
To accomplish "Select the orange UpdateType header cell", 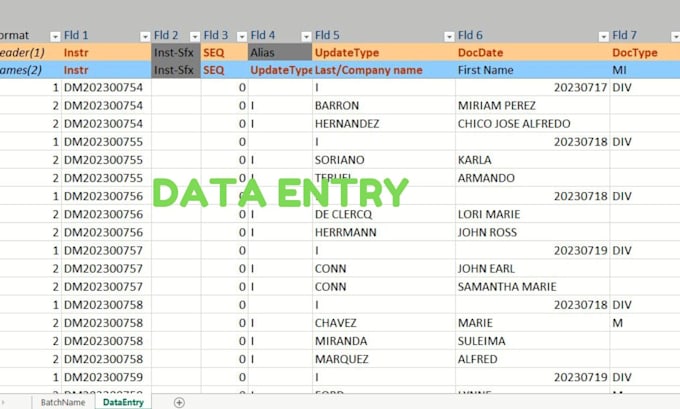I will 383,52.
